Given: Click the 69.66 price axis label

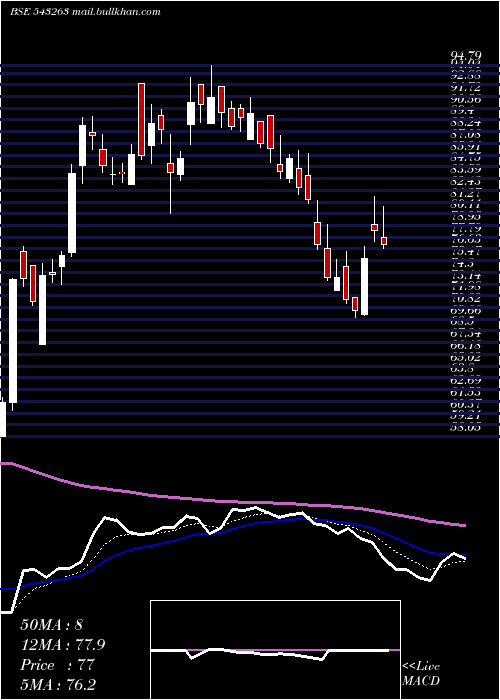Looking at the screenshot, I should pyautogui.click(x=466, y=311).
